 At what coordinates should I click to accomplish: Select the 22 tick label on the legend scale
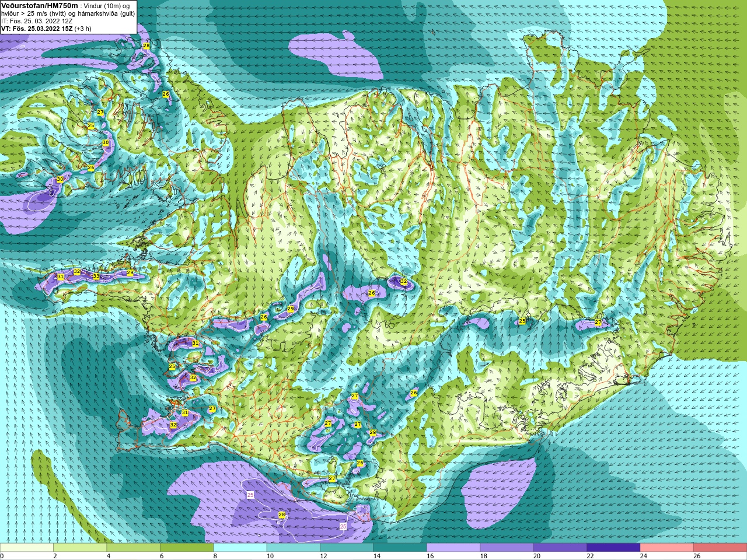tap(590, 556)
